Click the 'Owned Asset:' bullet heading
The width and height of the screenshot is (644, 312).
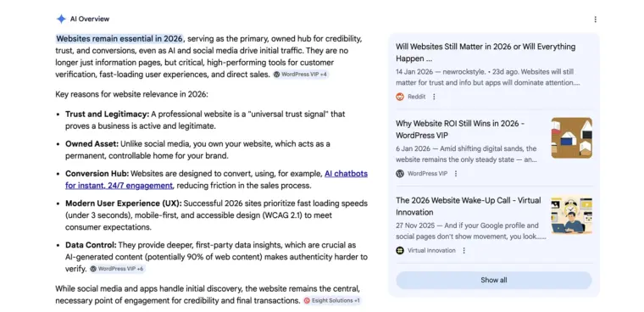pos(92,144)
